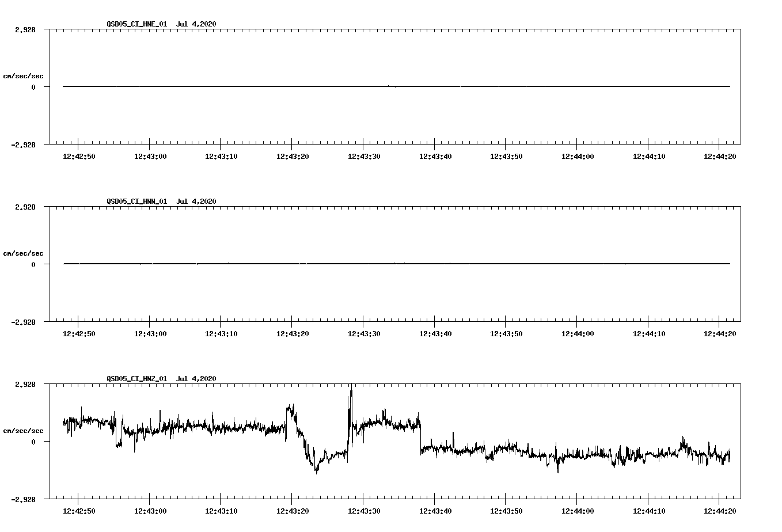Click the zero label on HNZ axis
The width and height of the screenshot is (782, 532).
[x=33, y=442]
